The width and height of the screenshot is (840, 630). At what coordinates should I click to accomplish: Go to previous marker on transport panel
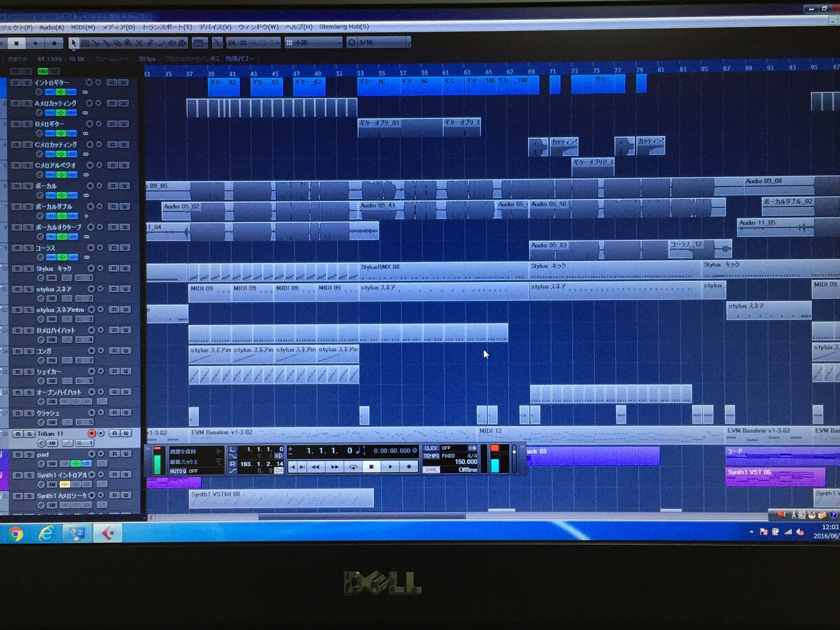292,467
